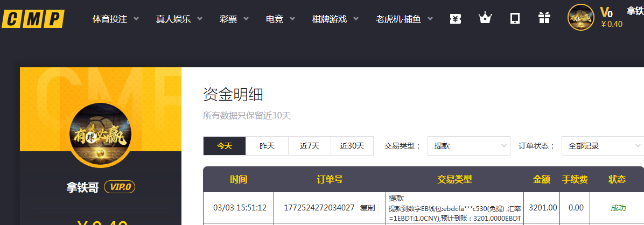Image resolution: width=644 pixels, height=225 pixels.
Task: Open 棋牌游戏 menu
Action: [x=330, y=19]
